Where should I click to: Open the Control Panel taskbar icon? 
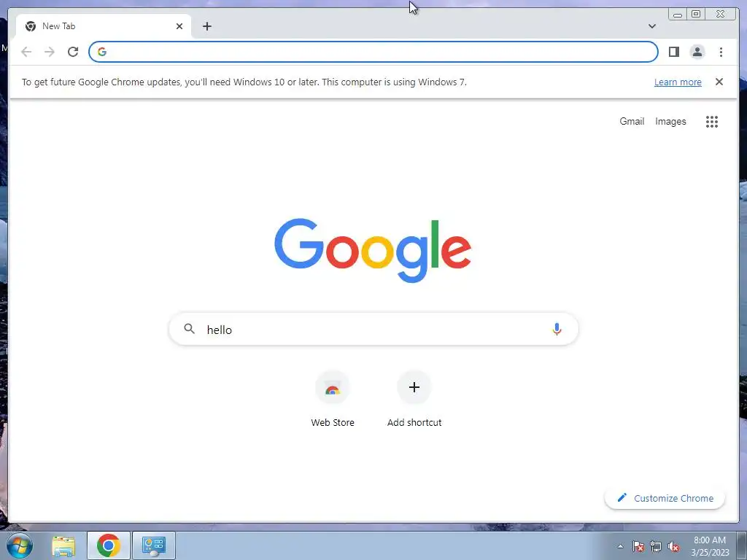(x=153, y=545)
